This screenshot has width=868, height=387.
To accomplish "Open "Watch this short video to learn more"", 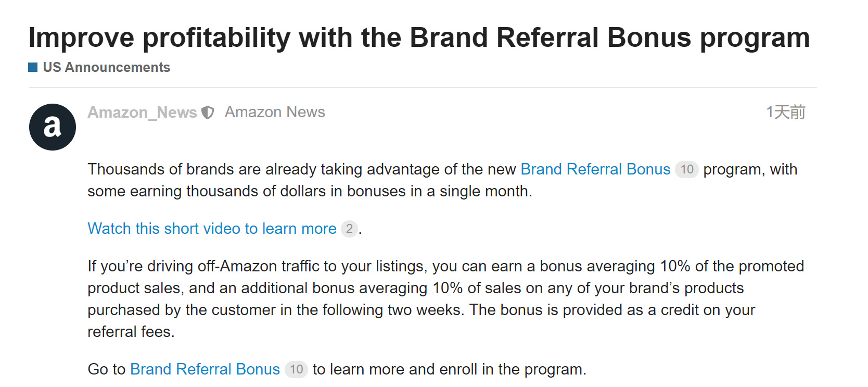I will (x=212, y=229).
